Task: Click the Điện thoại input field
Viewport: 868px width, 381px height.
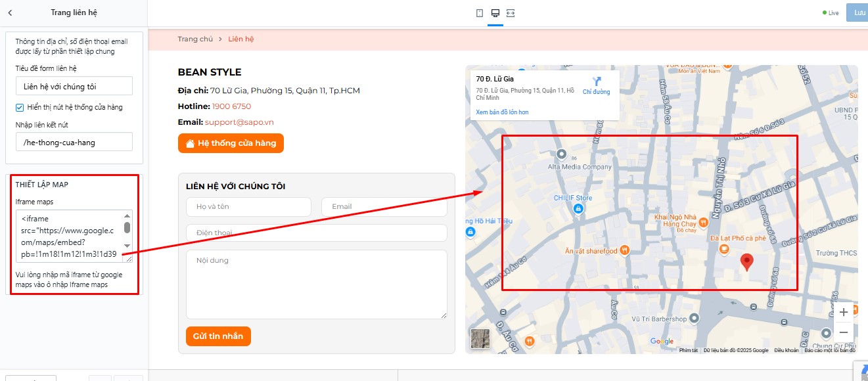Action: pyautogui.click(x=317, y=233)
